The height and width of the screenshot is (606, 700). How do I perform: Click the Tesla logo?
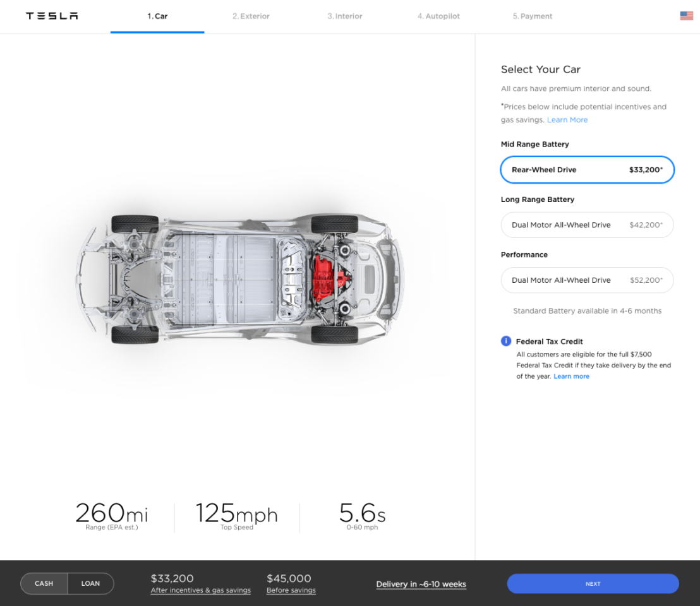(x=52, y=16)
